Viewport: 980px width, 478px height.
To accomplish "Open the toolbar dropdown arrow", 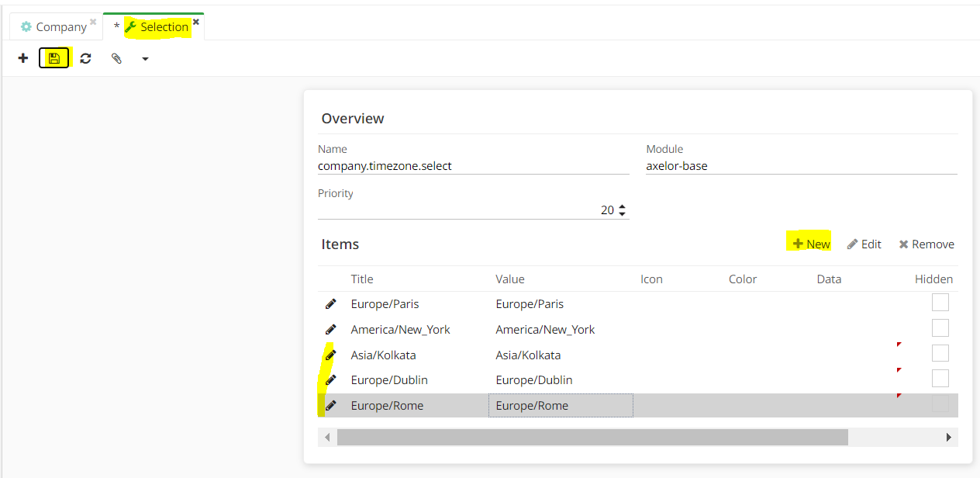I will (145, 57).
